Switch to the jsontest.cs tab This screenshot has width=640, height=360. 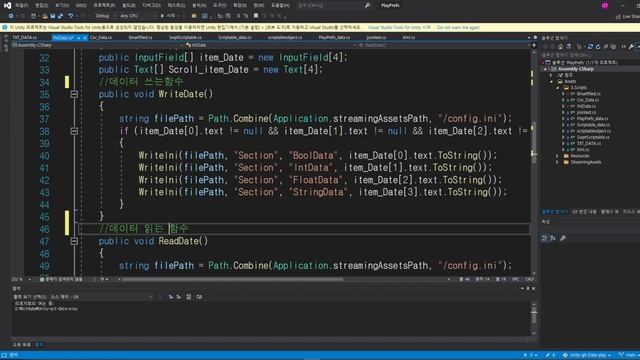(x=376, y=38)
